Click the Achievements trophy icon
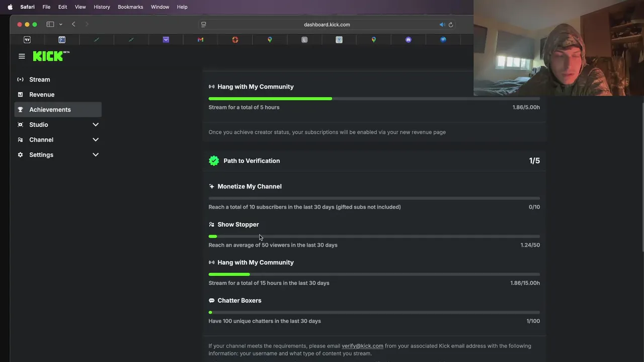 tap(20, 110)
